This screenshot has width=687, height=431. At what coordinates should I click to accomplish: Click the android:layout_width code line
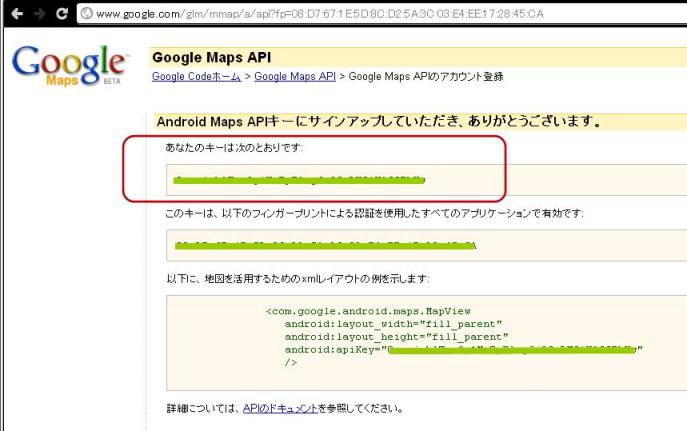(393, 324)
